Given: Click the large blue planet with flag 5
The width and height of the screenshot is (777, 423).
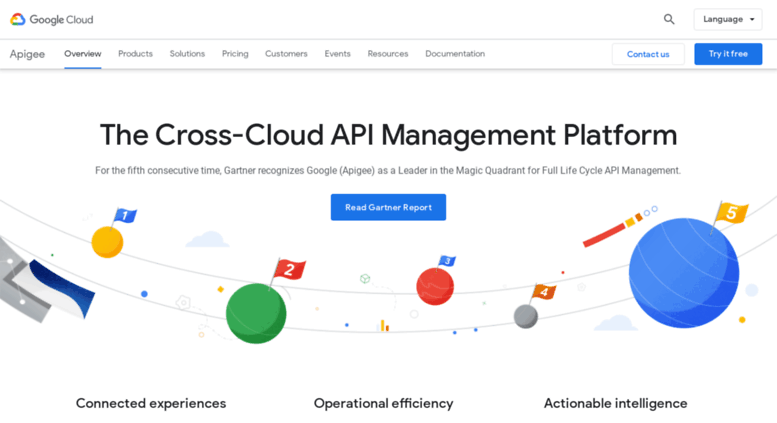Looking at the screenshot, I should (x=683, y=273).
